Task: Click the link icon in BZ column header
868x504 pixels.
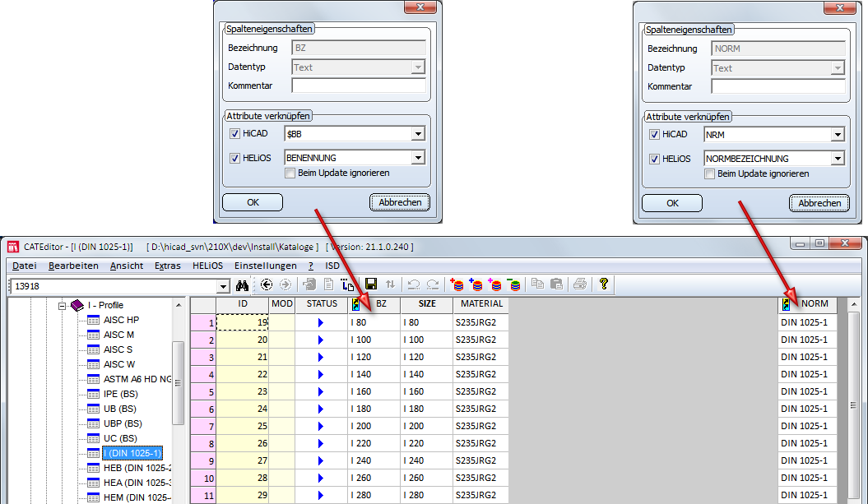Action: pos(355,304)
